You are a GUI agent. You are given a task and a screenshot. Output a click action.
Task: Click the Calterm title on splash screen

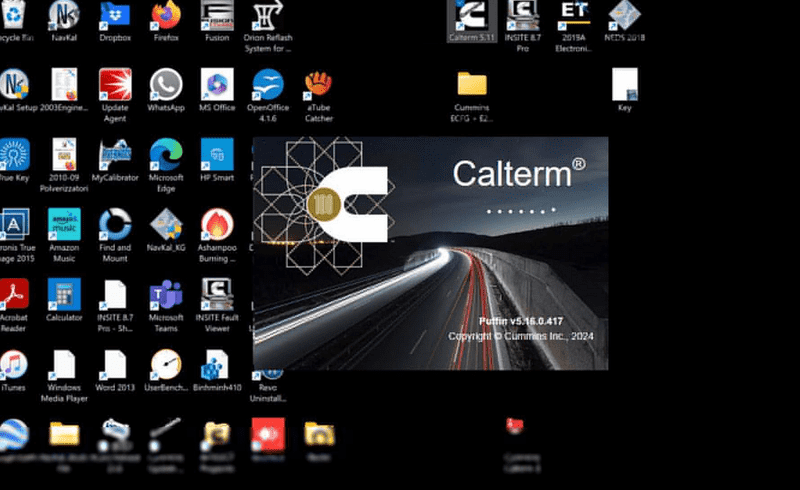coord(519,174)
